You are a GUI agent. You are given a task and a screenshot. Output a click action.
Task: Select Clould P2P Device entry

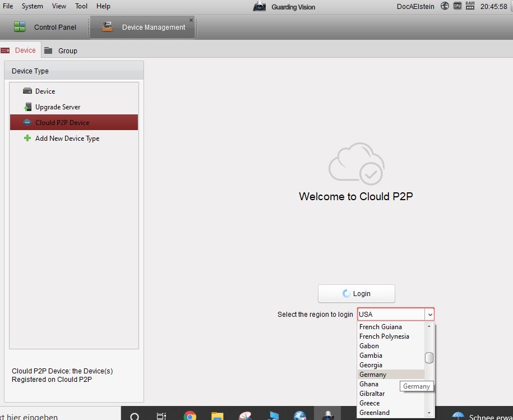point(74,122)
